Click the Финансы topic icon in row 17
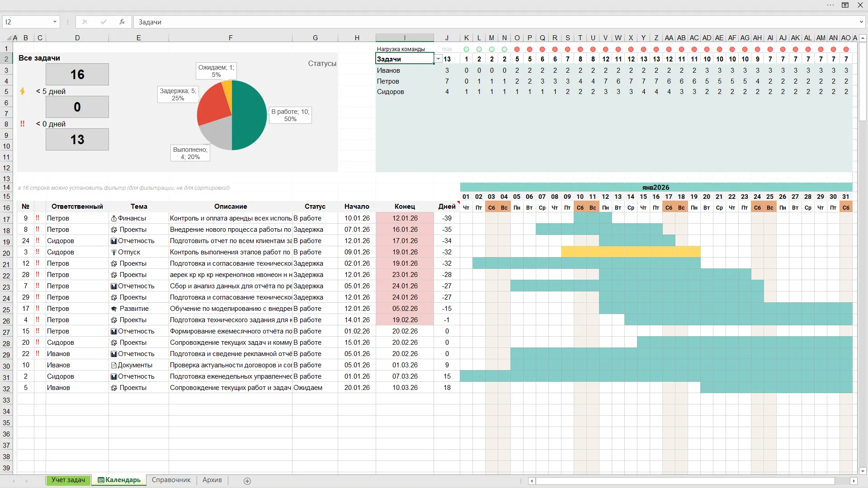The width and height of the screenshot is (868, 488). coord(114,218)
